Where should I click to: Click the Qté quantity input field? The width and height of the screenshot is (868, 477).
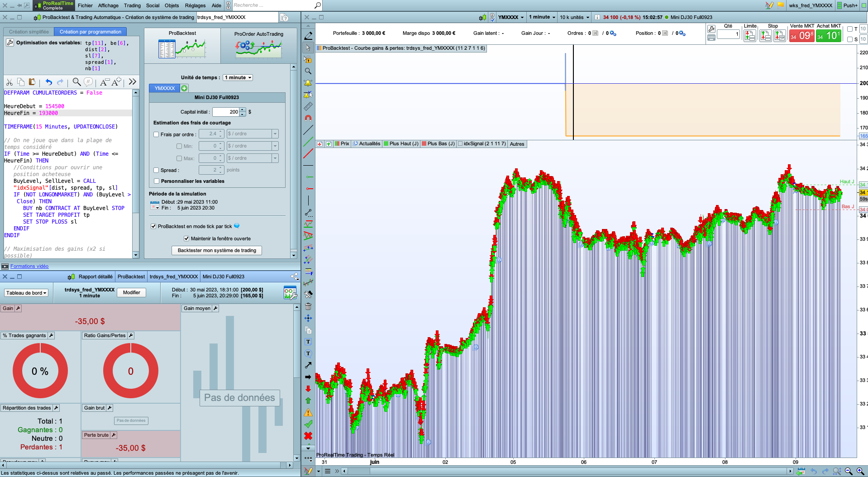(728, 34)
